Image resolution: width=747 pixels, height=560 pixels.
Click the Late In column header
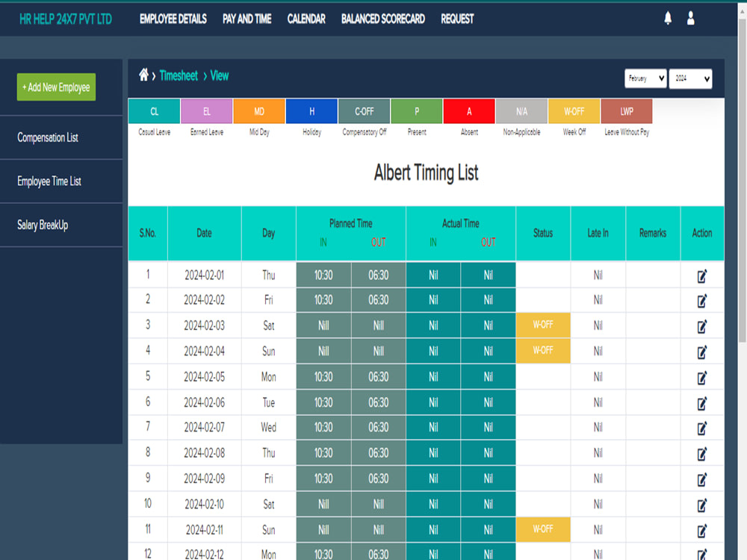click(x=598, y=233)
